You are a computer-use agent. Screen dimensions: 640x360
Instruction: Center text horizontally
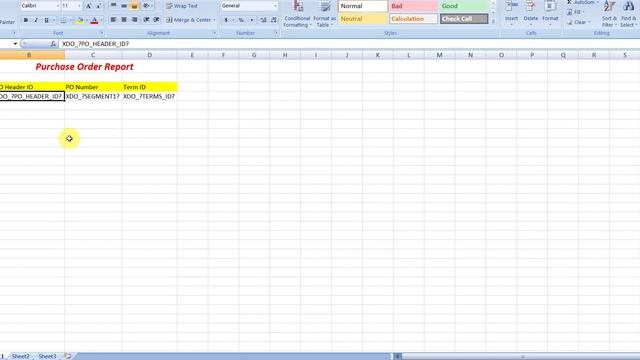coord(124,20)
